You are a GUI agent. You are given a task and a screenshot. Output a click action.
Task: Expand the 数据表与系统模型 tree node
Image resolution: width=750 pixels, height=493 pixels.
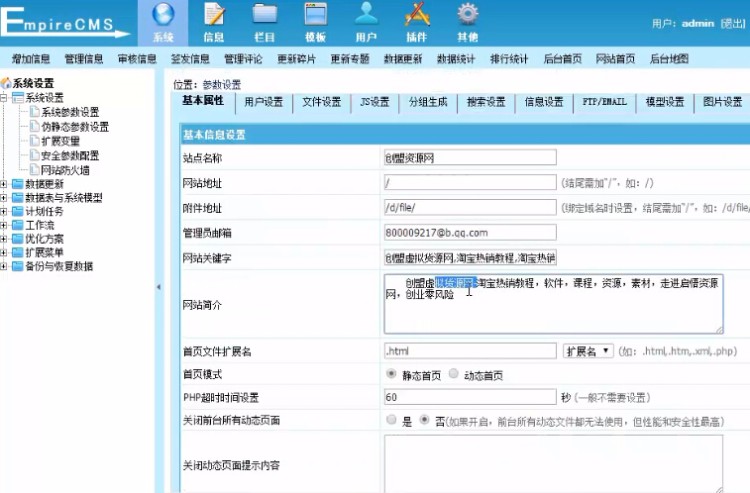[x=4, y=197]
